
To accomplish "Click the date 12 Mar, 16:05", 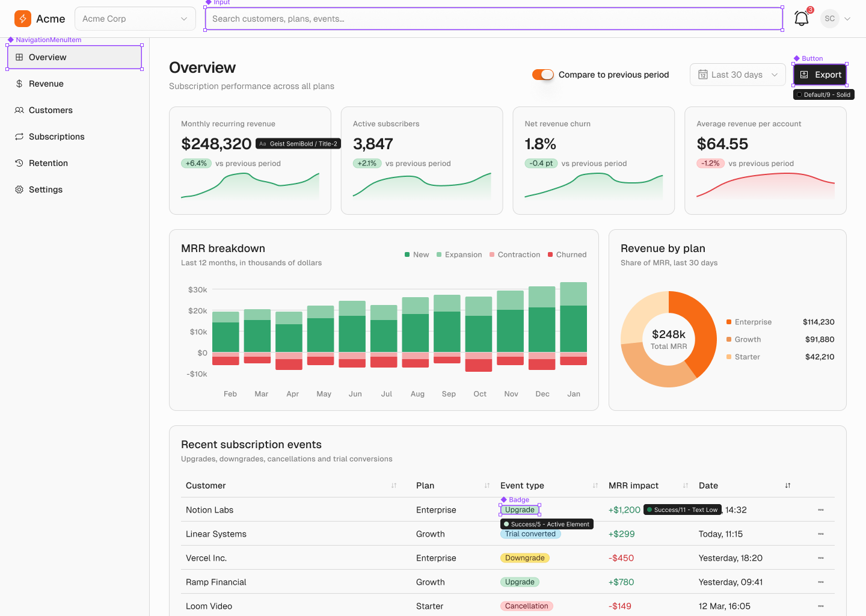I will [725, 606].
